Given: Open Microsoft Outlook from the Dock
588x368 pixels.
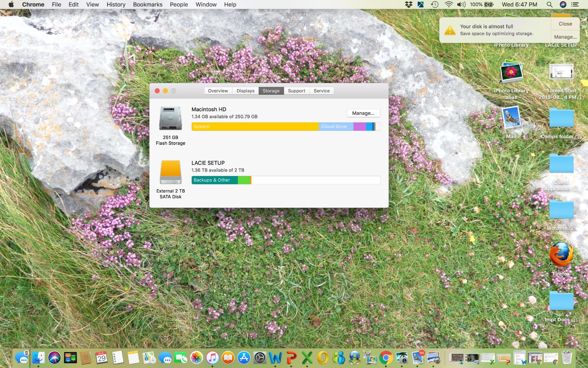Looking at the screenshot, I should tap(323, 358).
